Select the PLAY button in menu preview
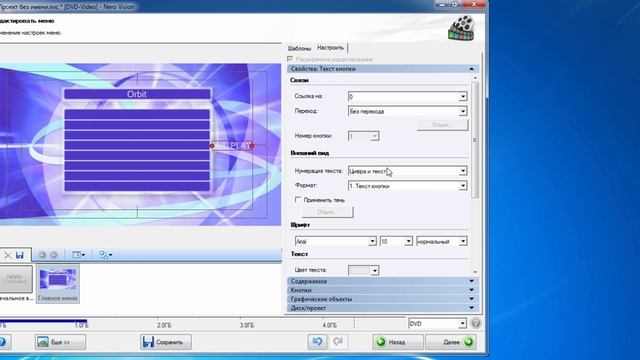640x360 pixels. (x=232, y=146)
